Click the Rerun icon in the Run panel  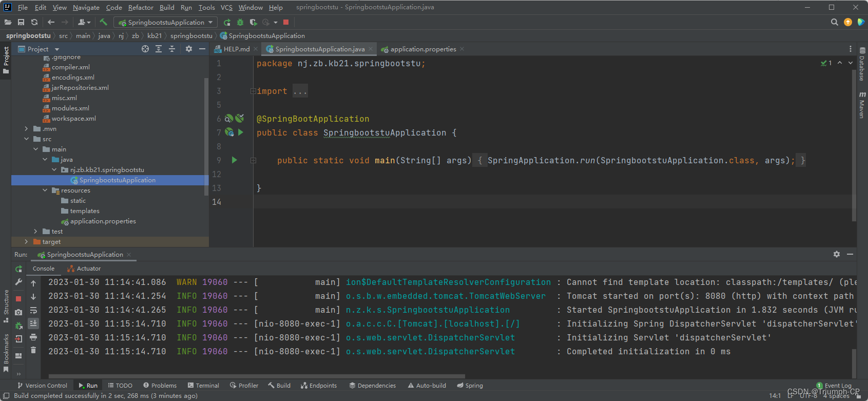[x=18, y=269]
